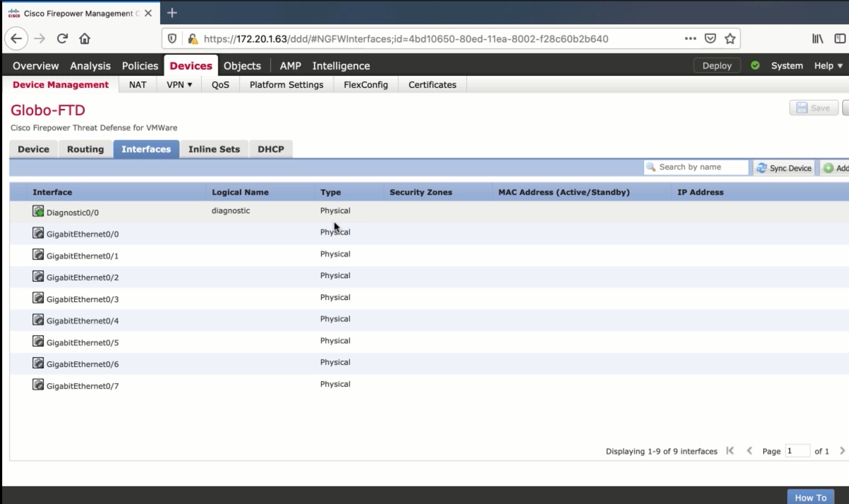Expand the Help dropdown menu
This screenshot has width=849, height=504.
point(828,66)
